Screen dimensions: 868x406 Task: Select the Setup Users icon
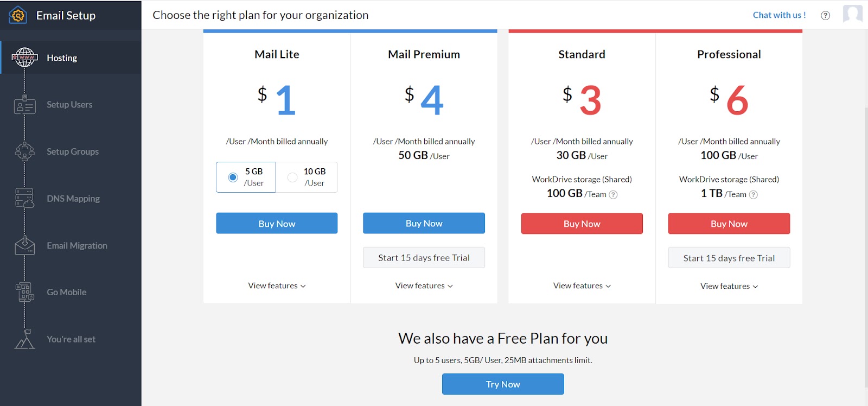click(24, 105)
